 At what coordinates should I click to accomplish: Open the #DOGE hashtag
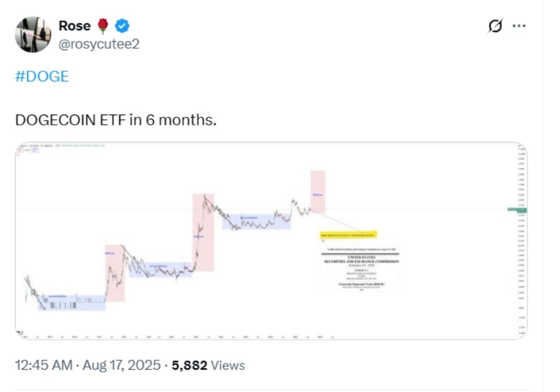(42, 77)
